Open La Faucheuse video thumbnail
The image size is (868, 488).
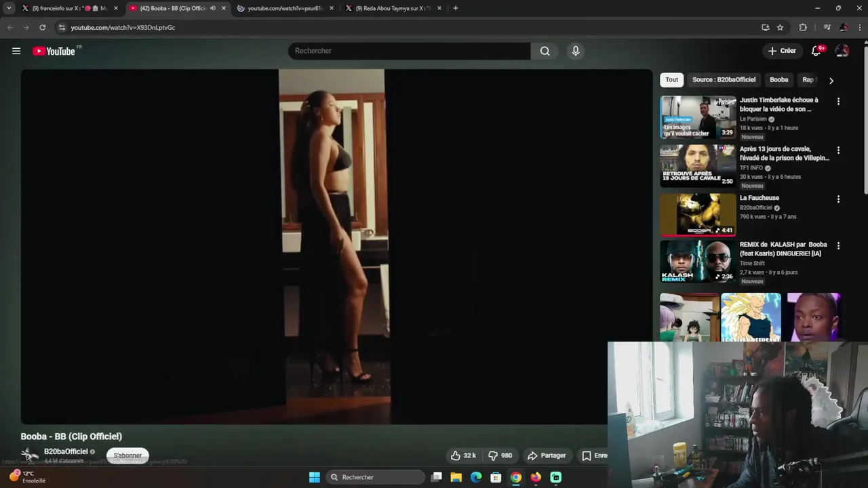point(698,214)
